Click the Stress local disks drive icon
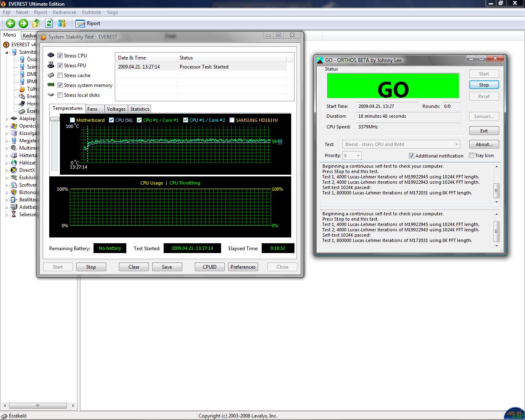 click(51, 95)
